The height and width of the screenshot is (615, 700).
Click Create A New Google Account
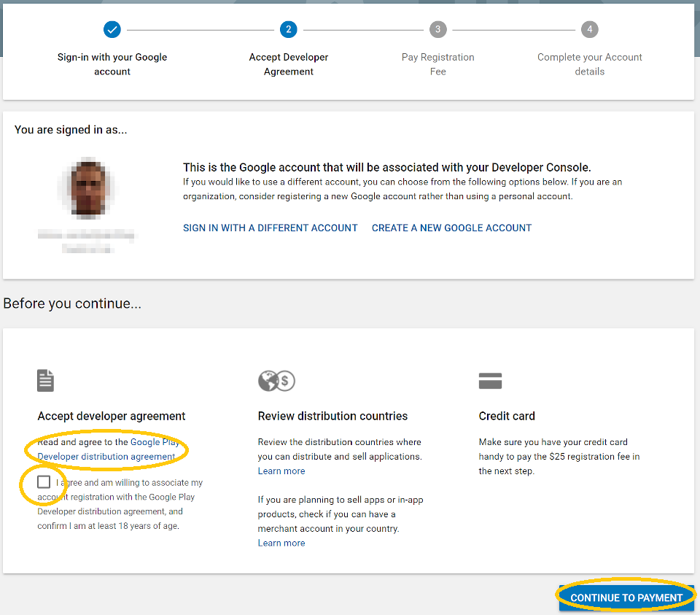(x=451, y=228)
